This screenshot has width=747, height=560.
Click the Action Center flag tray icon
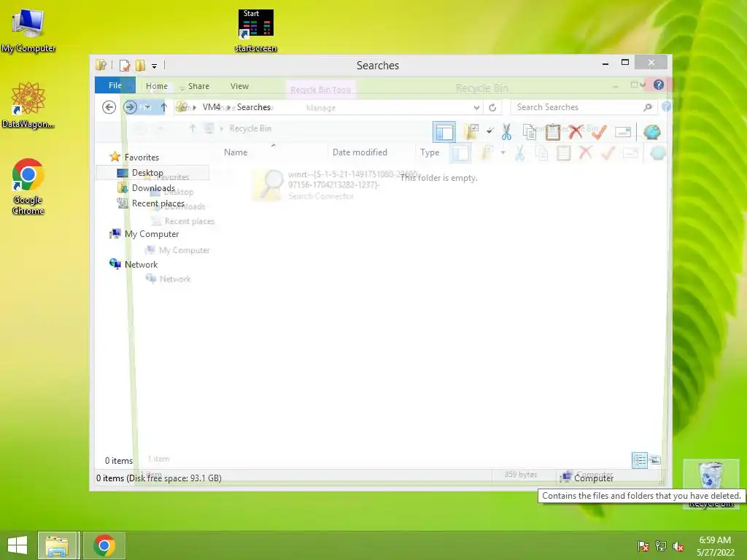point(643,546)
